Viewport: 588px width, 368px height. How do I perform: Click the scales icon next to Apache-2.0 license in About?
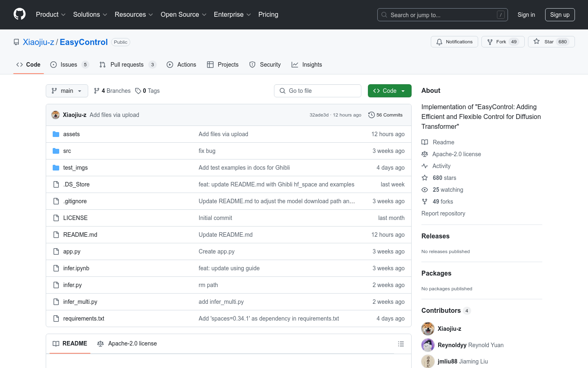tap(425, 154)
